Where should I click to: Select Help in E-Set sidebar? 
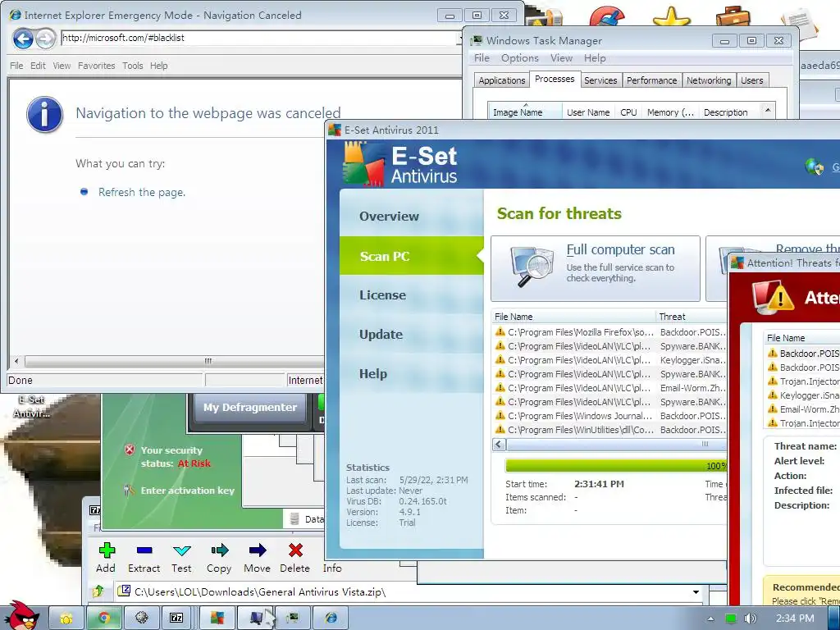412,373
